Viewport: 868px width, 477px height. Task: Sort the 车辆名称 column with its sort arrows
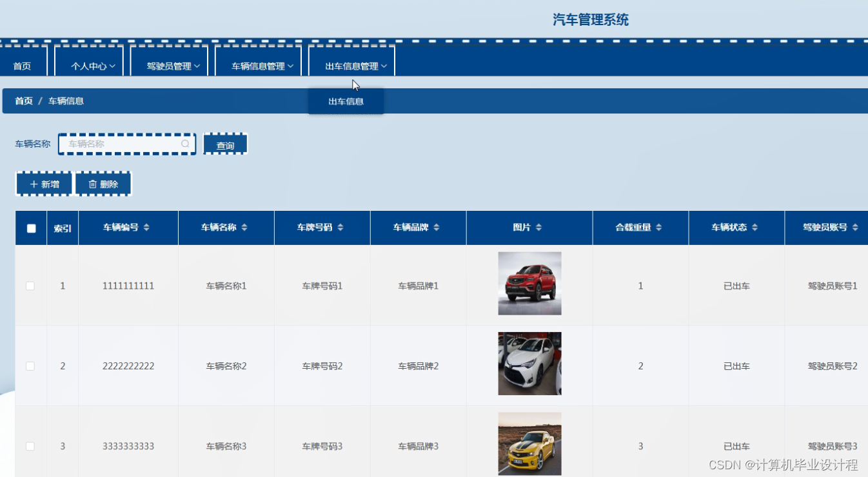coord(245,227)
